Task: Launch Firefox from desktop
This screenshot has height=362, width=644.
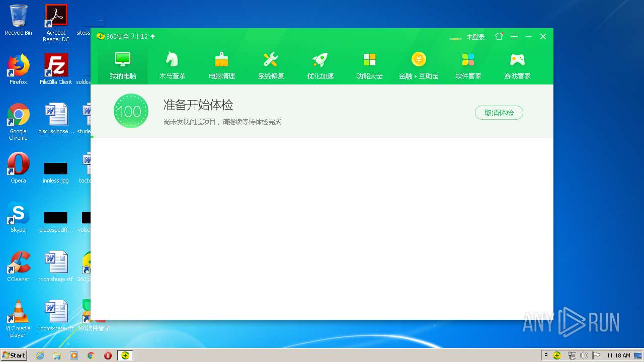Action: (x=18, y=69)
